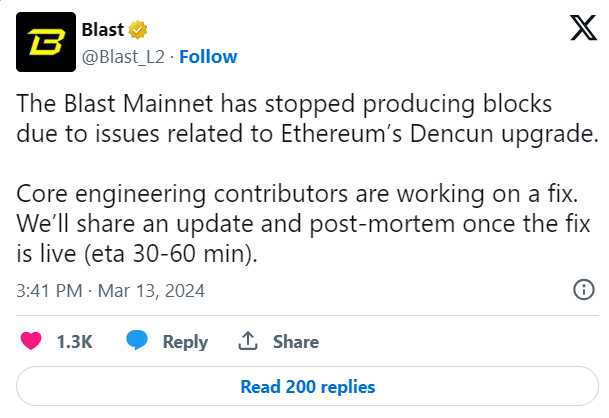Click the paragraph about Blast Mainnet stopping

point(307,118)
